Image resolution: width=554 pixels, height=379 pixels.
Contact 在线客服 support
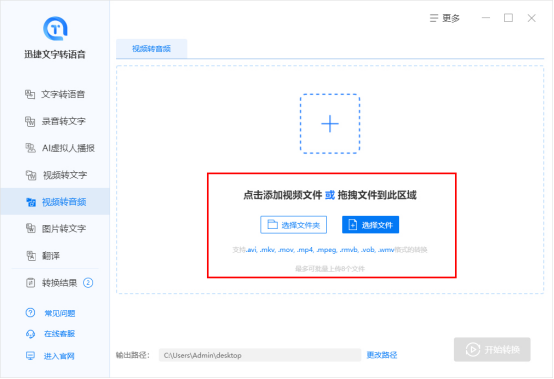(x=50, y=334)
